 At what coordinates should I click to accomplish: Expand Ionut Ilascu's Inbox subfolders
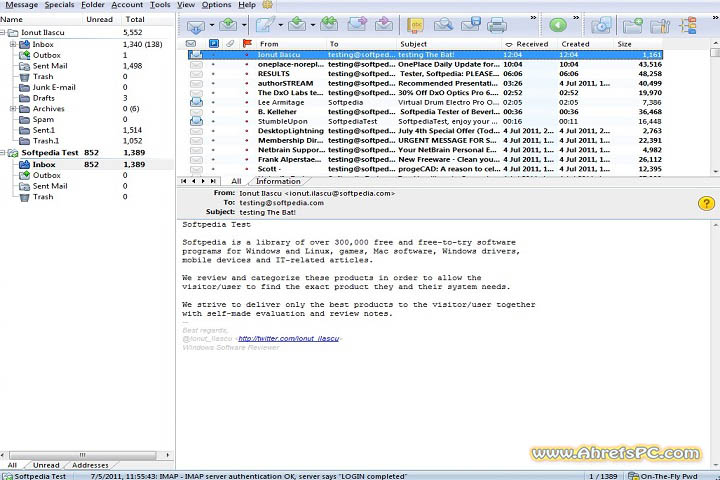tap(13, 45)
